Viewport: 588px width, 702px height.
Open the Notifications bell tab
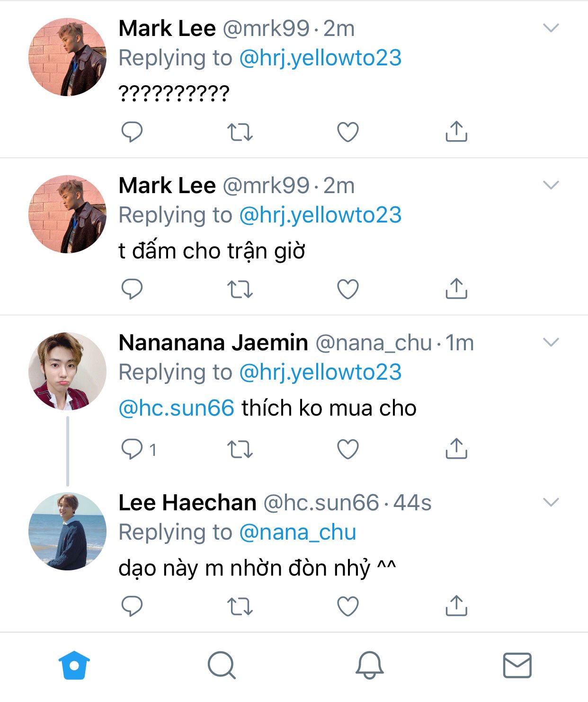(x=369, y=666)
